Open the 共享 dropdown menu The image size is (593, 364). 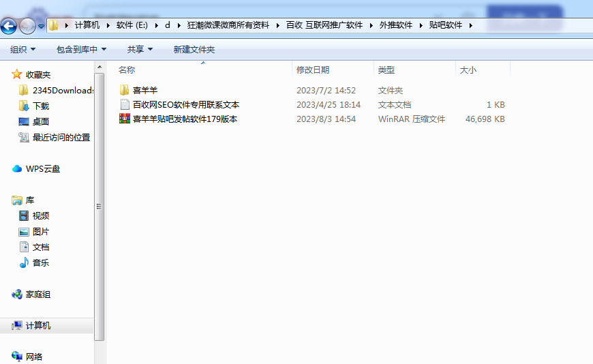click(140, 50)
